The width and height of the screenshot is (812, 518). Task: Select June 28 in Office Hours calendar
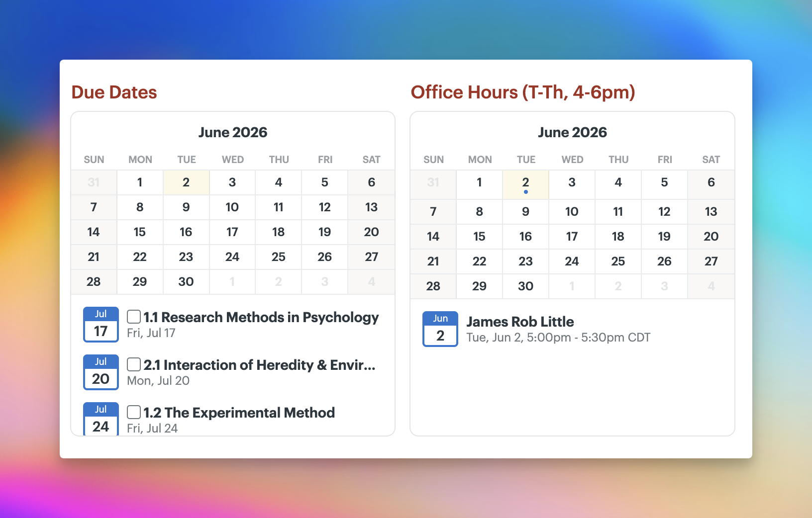(433, 286)
